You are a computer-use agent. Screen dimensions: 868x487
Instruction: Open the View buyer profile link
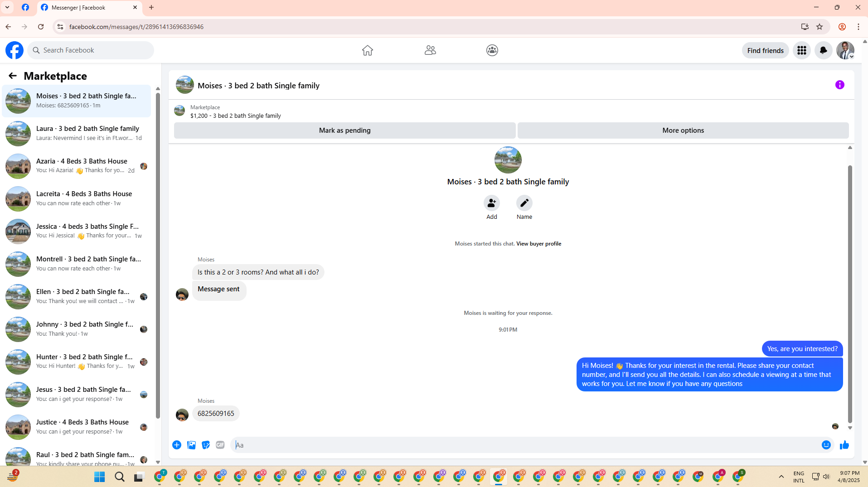point(538,244)
